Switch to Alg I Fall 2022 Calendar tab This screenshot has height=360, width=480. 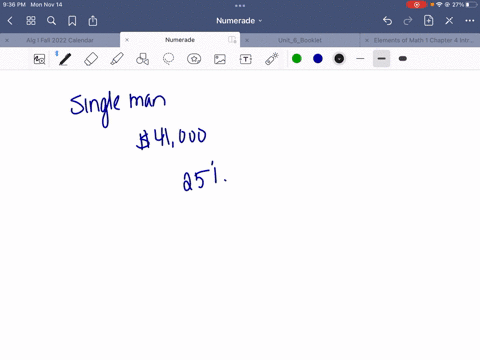[x=60, y=40]
